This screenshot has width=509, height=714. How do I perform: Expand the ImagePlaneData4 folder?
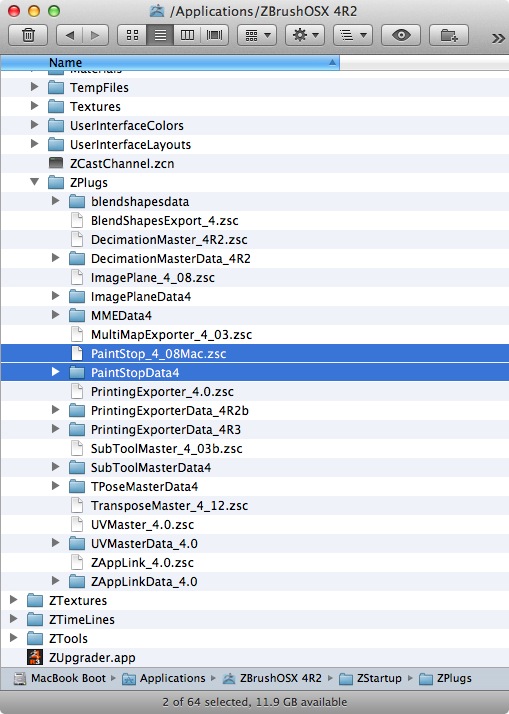(56, 296)
